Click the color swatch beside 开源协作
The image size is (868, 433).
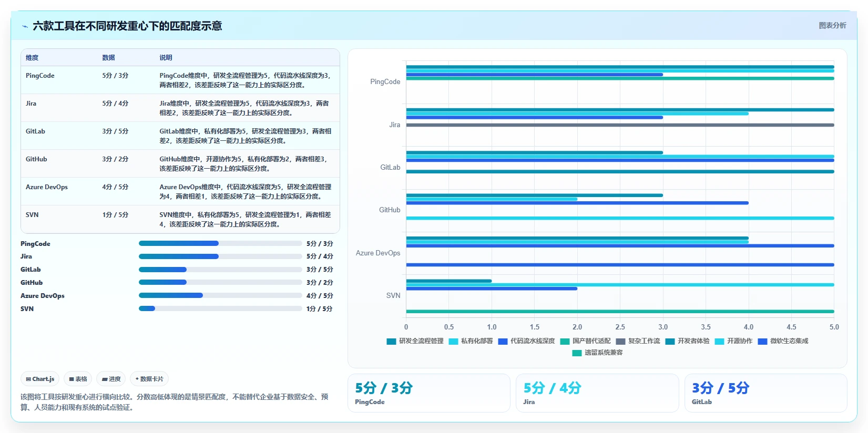click(719, 342)
